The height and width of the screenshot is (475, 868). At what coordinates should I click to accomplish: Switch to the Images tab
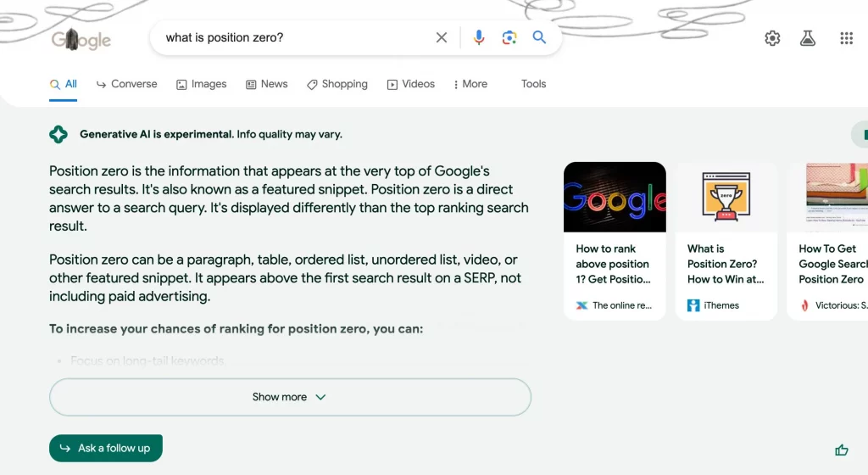(202, 84)
